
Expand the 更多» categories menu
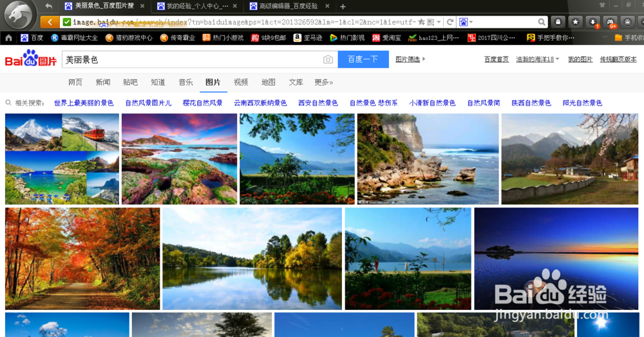click(x=324, y=82)
